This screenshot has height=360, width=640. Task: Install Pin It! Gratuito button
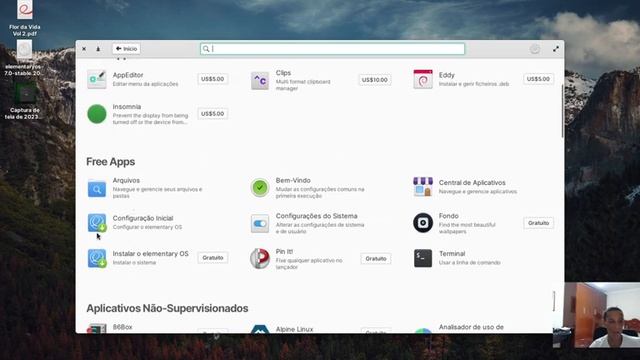click(376, 258)
